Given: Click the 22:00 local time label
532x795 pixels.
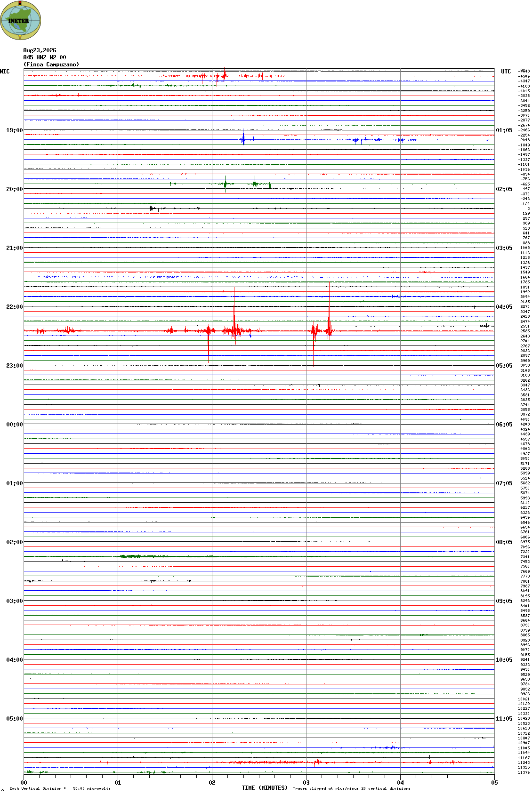Looking at the screenshot, I should coord(14,307).
